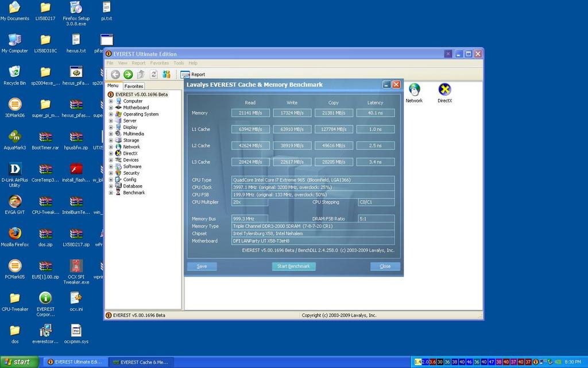Switch to EVEREST Cache & Memory taskbar button
588x368 pixels.
coord(142,362)
